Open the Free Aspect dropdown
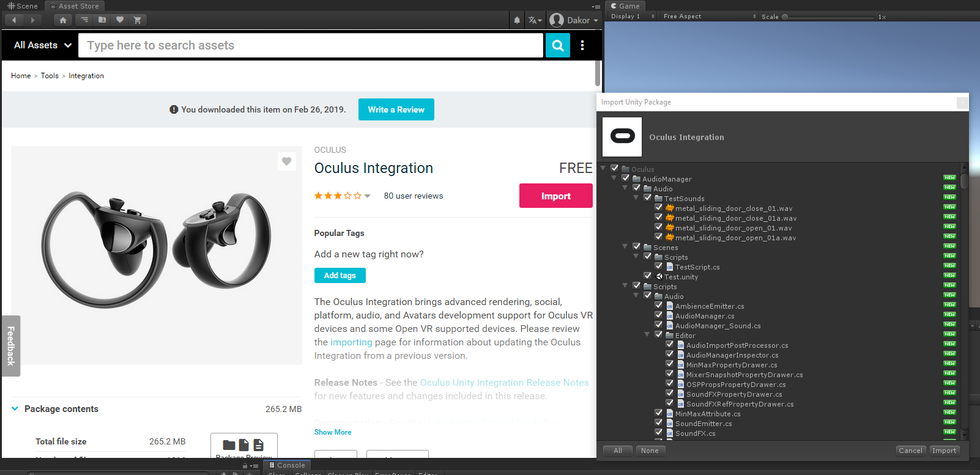The width and height of the screenshot is (980, 475). click(710, 17)
